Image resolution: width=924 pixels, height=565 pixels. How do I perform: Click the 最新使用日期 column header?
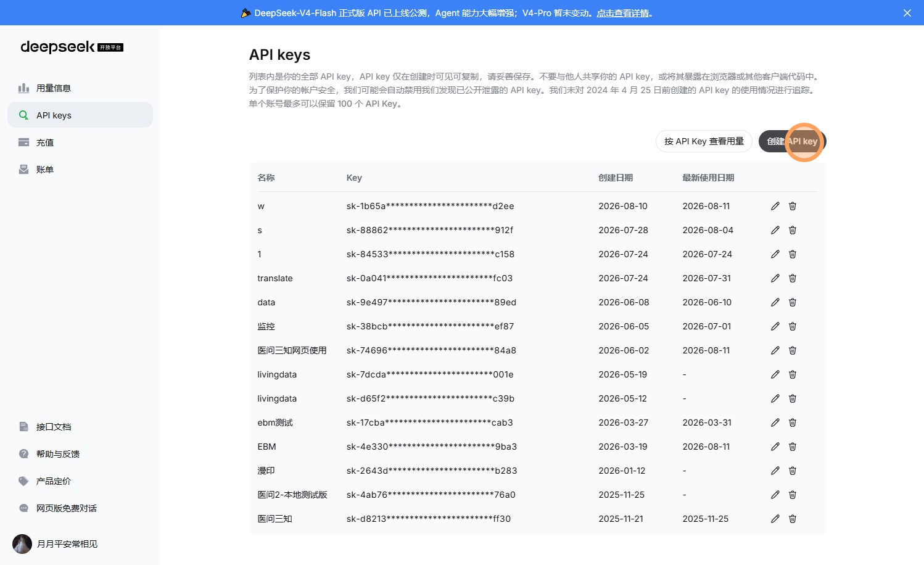(x=708, y=178)
